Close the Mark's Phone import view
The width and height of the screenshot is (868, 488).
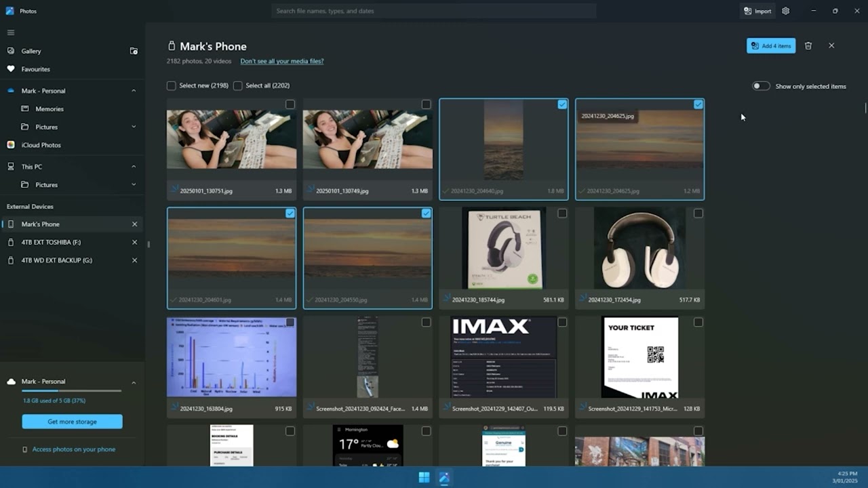[831, 45]
